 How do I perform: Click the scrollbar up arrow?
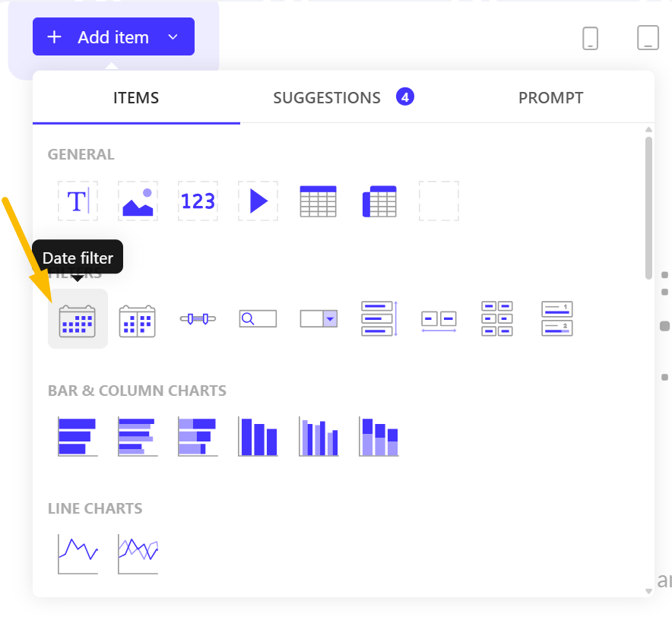[x=649, y=129]
